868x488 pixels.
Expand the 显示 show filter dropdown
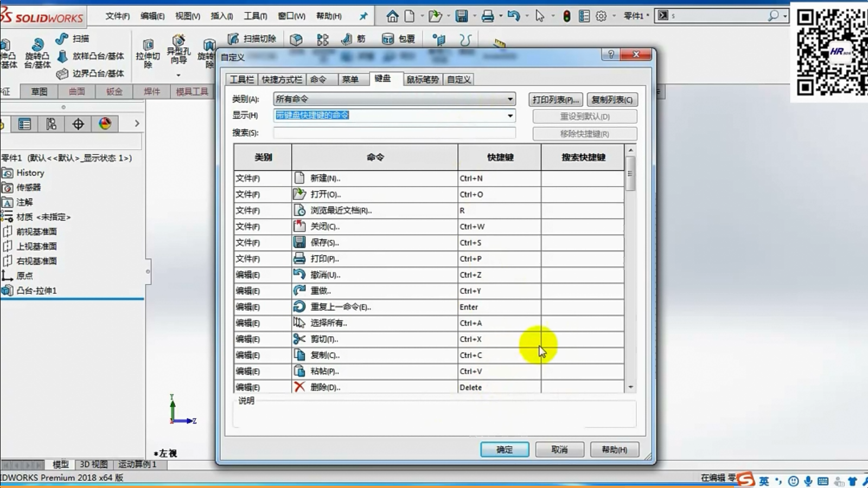[510, 115]
